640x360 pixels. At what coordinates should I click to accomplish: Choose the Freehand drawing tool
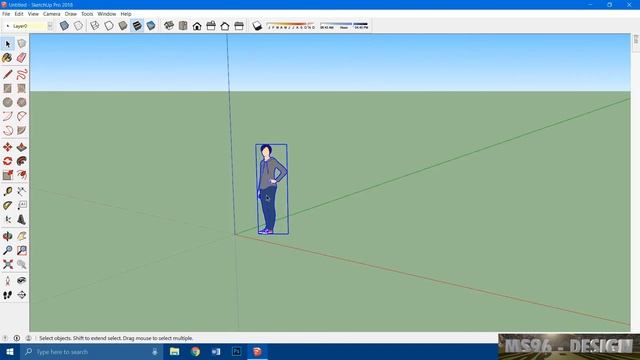click(x=22, y=74)
